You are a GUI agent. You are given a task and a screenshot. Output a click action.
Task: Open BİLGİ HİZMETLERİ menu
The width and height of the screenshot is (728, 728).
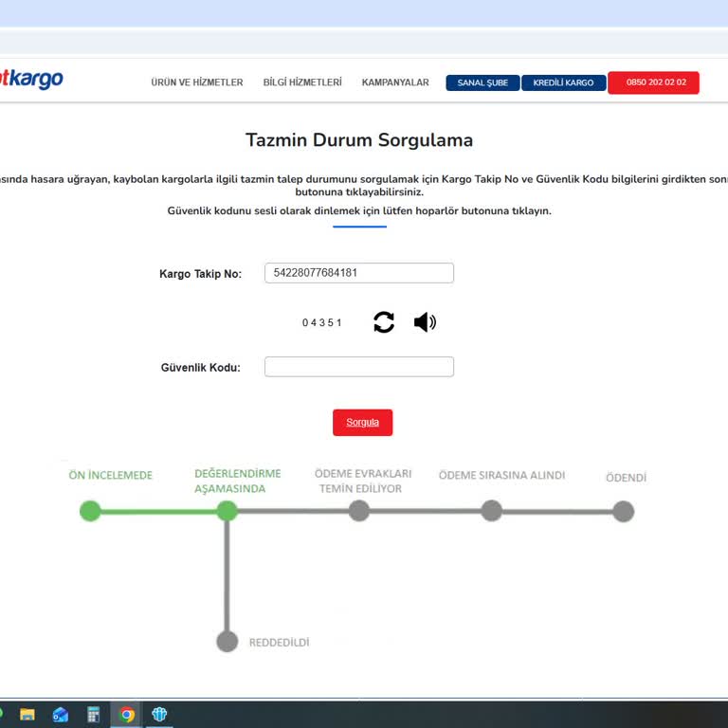(302, 82)
